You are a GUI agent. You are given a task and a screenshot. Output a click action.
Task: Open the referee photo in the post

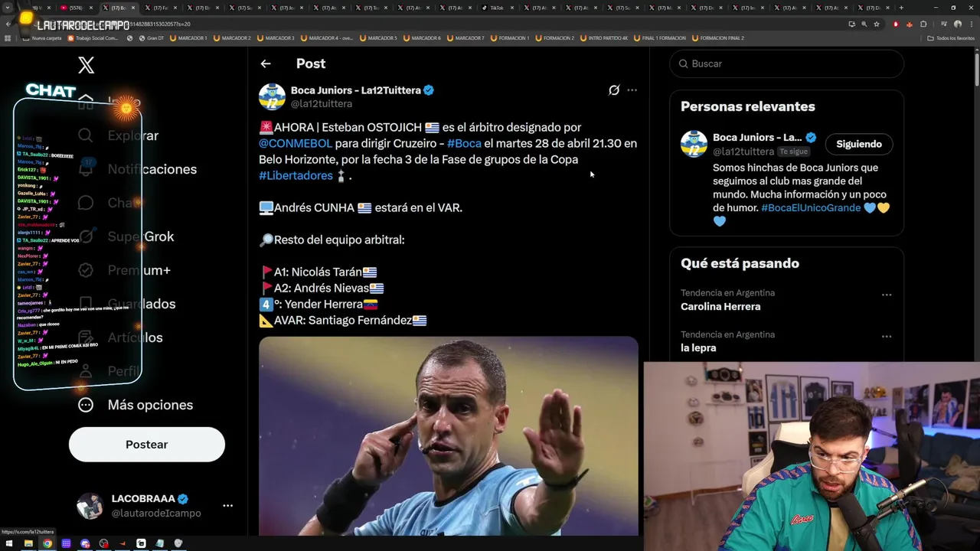(x=448, y=436)
